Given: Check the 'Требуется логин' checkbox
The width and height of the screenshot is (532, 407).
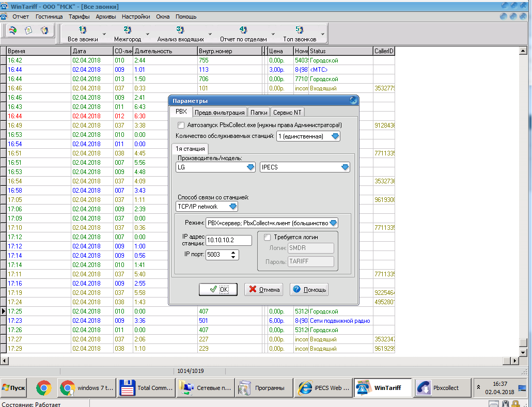Looking at the screenshot, I should tap(268, 237).
